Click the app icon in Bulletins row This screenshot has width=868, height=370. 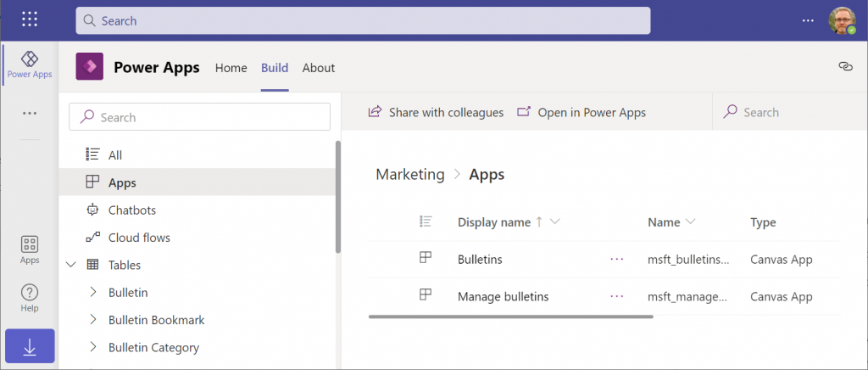point(426,258)
